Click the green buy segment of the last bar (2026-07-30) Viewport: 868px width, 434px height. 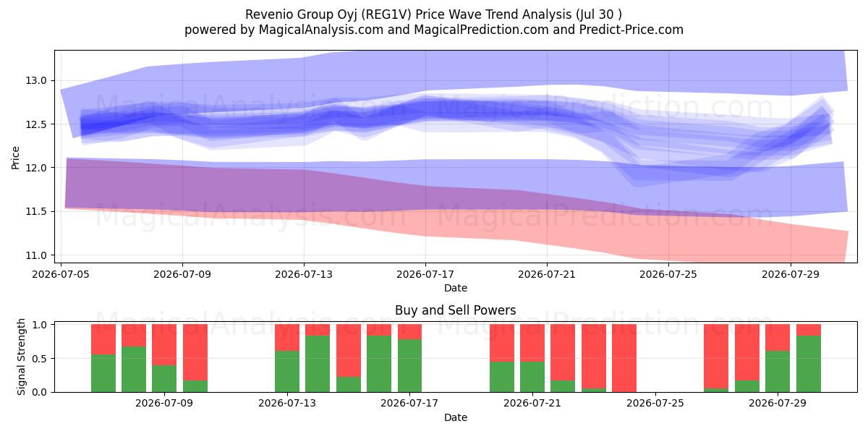(x=809, y=364)
